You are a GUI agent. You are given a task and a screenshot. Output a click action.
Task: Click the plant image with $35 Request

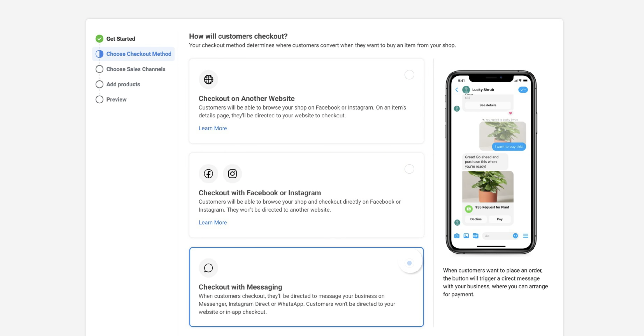(x=488, y=187)
